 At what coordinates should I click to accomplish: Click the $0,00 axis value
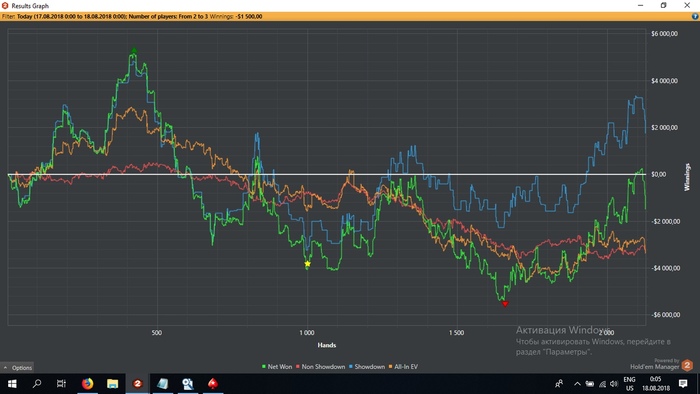click(658, 174)
